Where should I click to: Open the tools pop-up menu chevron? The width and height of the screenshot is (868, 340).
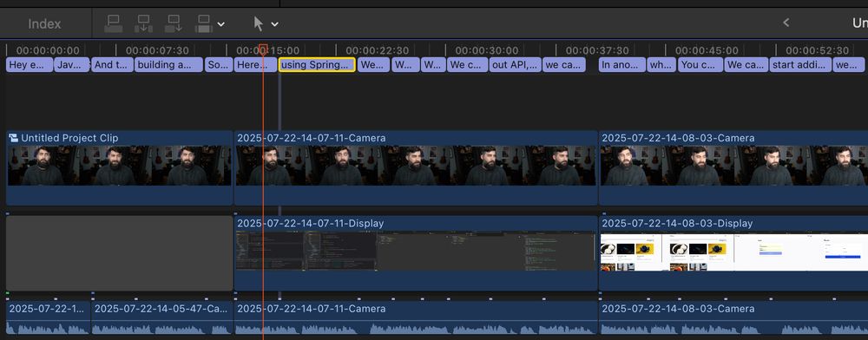(x=274, y=24)
